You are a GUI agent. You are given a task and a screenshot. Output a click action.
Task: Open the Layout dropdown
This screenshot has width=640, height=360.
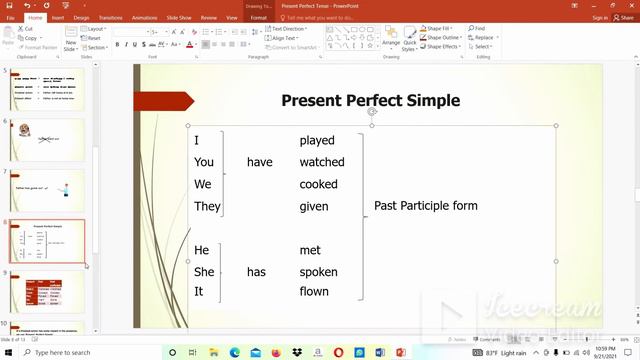click(x=94, y=29)
